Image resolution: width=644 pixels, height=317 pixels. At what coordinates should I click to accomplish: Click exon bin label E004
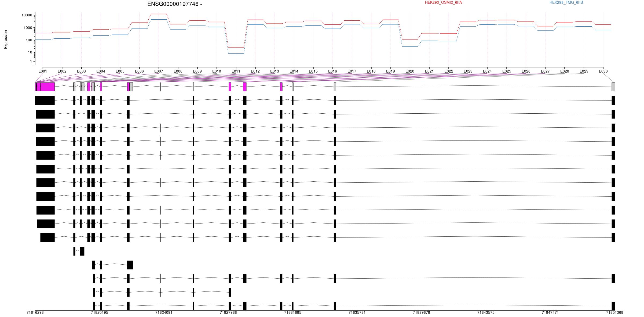[x=101, y=71]
